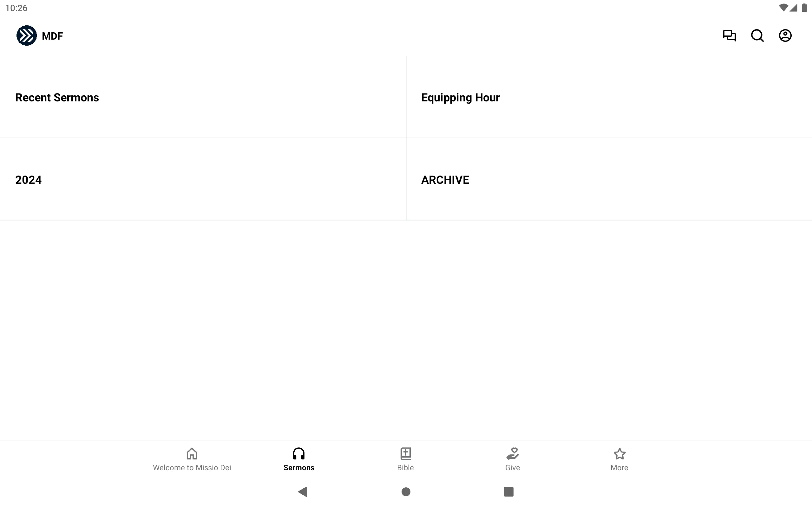Toggle Give donation feature on

512,459
